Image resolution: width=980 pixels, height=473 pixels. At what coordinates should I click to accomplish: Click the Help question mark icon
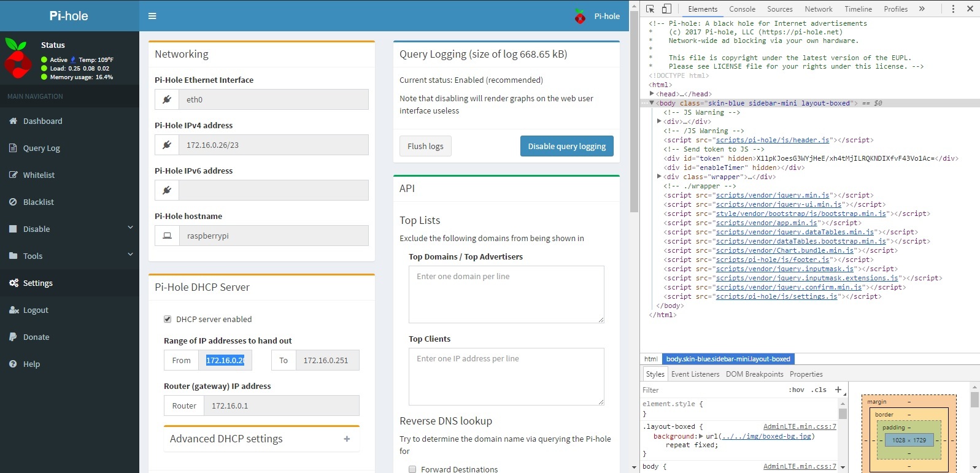click(13, 364)
